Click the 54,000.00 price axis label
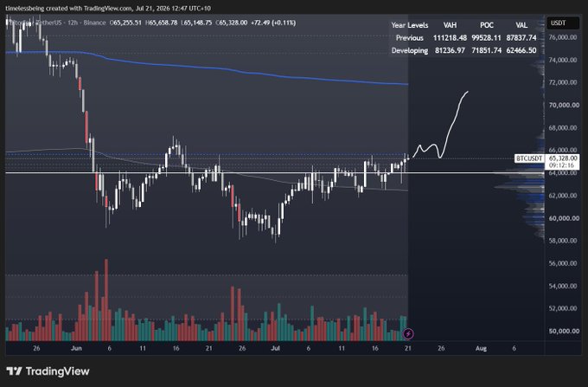The image size is (588, 387). point(563,286)
